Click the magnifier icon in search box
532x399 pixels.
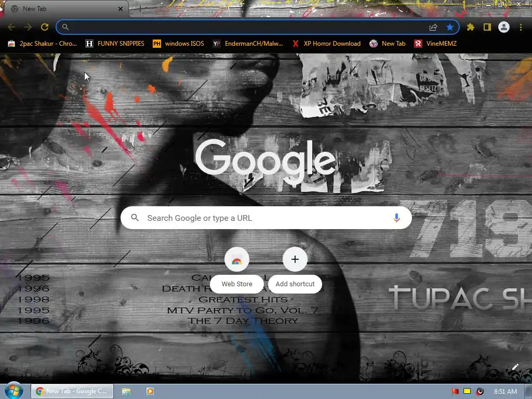pos(135,218)
